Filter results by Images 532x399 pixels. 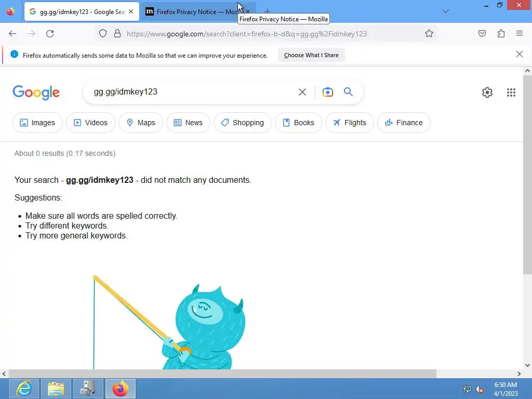(x=37, y=123)
